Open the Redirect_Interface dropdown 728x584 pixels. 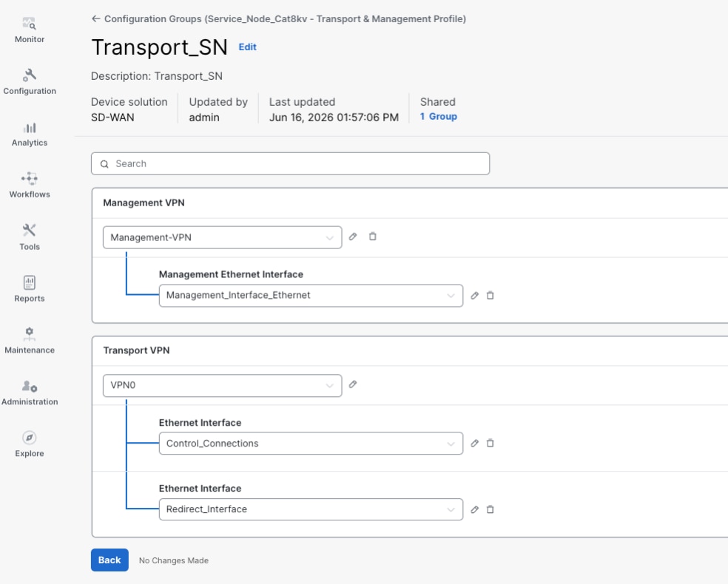tap(311, 509)
